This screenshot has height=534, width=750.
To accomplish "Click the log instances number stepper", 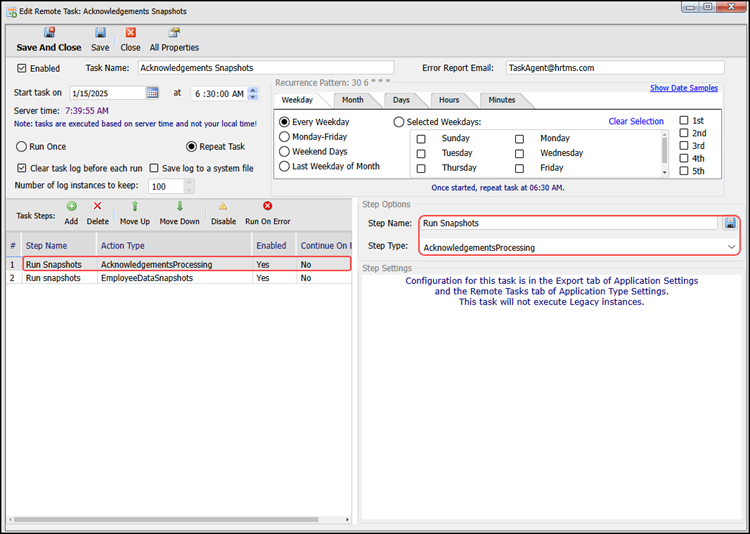I will 189,186.
